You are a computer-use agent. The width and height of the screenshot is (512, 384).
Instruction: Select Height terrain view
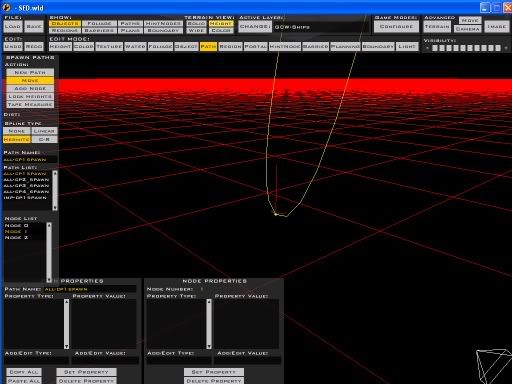coord(221,23)
